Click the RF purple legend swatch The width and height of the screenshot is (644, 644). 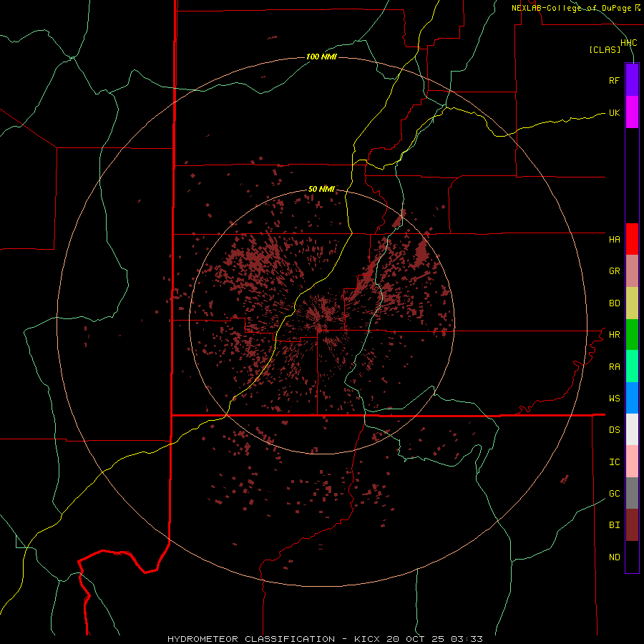click(x=632, y=80)
